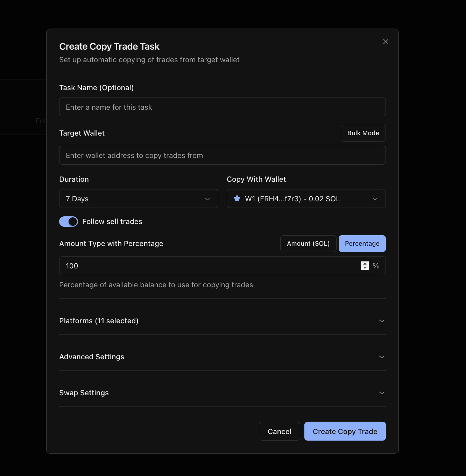Click the percentage value field showing 100
This screenshot has height=476, width=466.
[x=223, y=266]
